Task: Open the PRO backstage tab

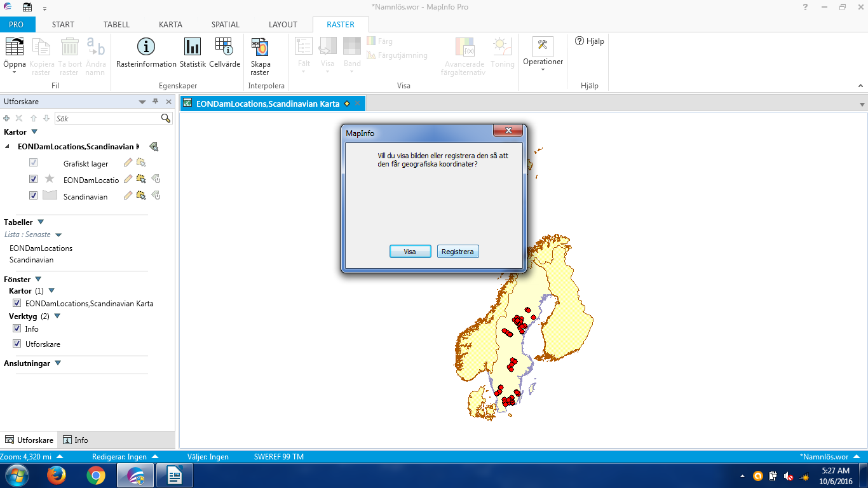Action: click(17, 25)
